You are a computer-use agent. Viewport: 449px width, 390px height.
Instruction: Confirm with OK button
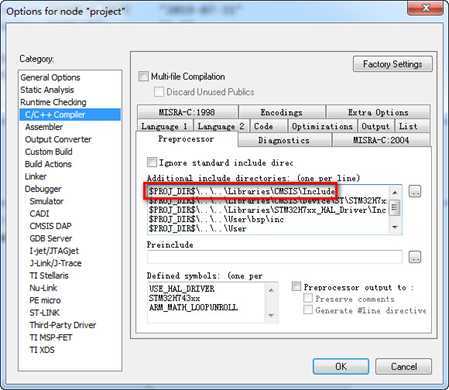pyautogui.click(x=341, y=366)
